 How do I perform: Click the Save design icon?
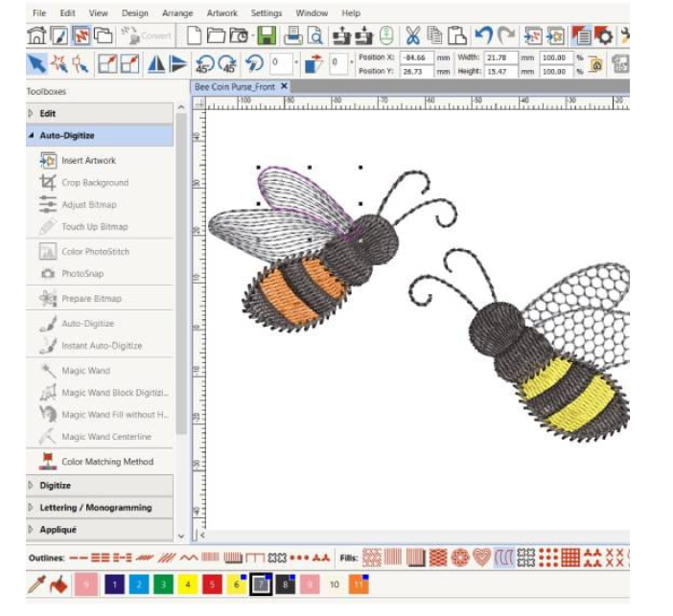(x=267, y=36)
